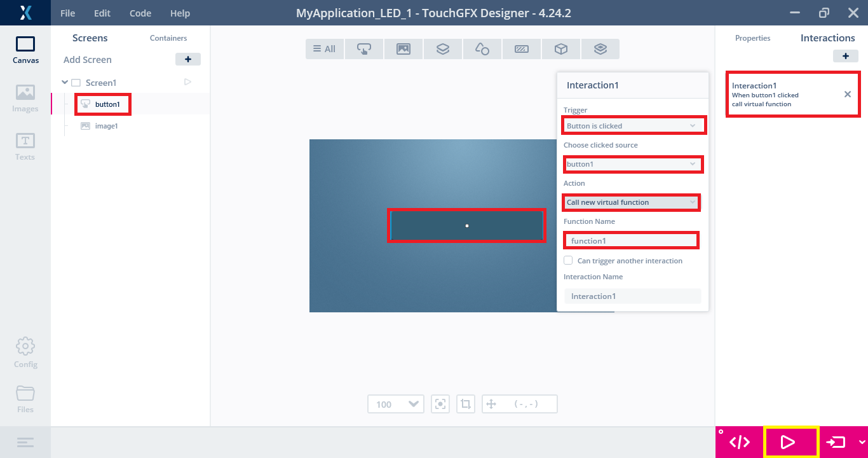868x458 pixels.
Task: Open the Buttons widget category
Action: coord(364,49)
